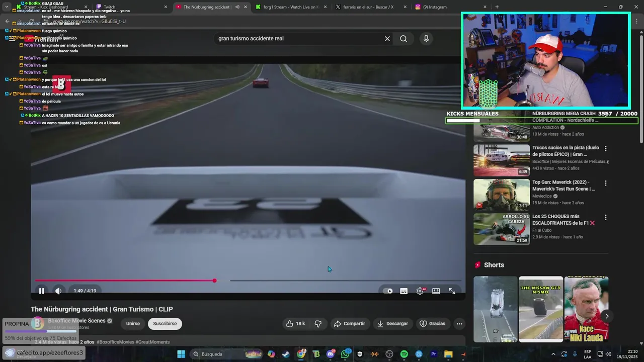Click the #GreatMoments hashtag

(x=152, y=342)
